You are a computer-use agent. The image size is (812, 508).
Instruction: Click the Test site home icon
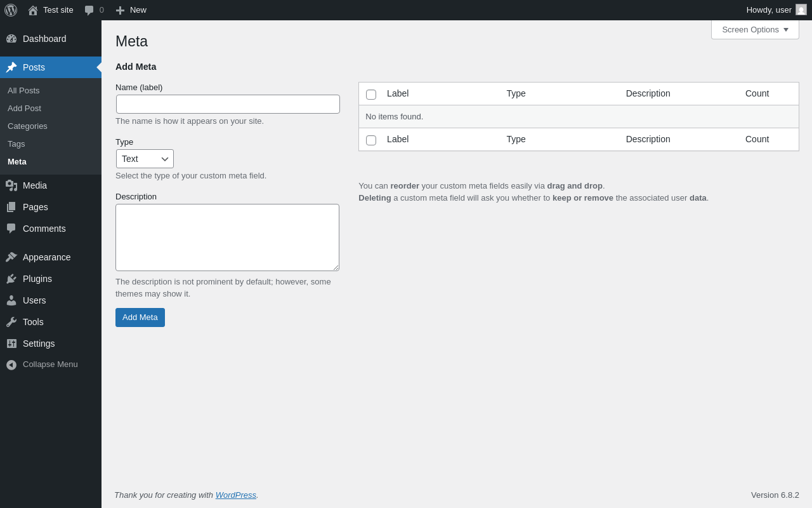coord(33,10)
